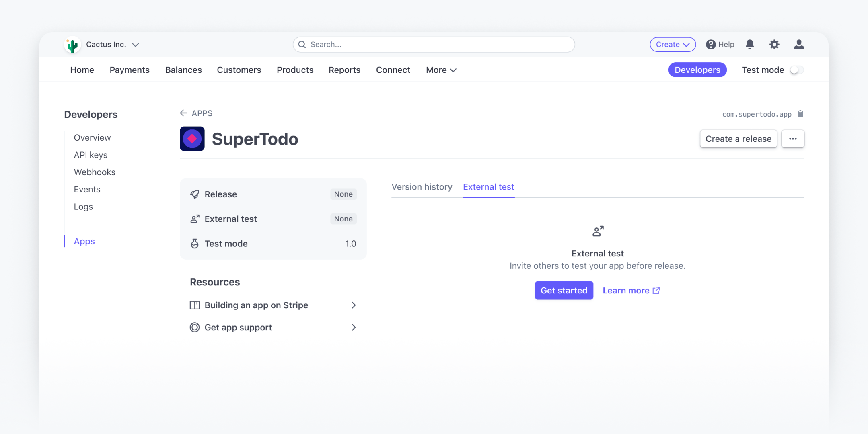This screenshot has width=868, height=434.
Task: Open the user profile icon
Action: (x=799, y=45)
